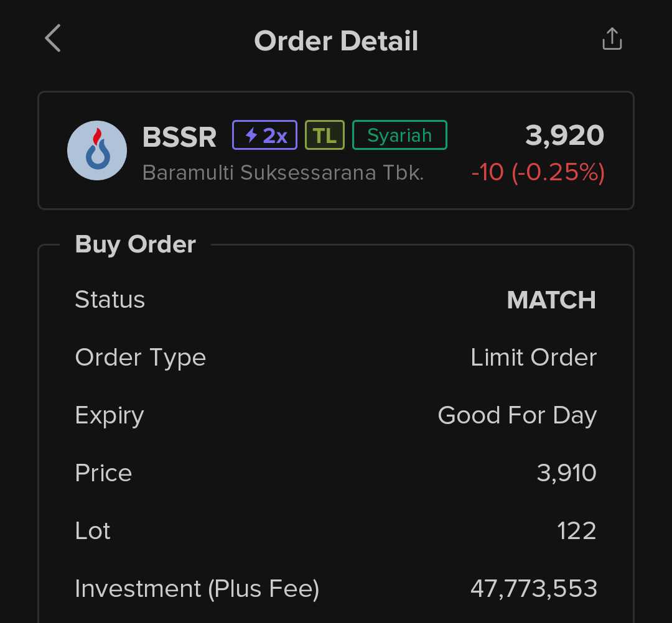Tap the BSSR ticker symbol
This screenshot has height=623, width=672.
click(x=179, y=137)
